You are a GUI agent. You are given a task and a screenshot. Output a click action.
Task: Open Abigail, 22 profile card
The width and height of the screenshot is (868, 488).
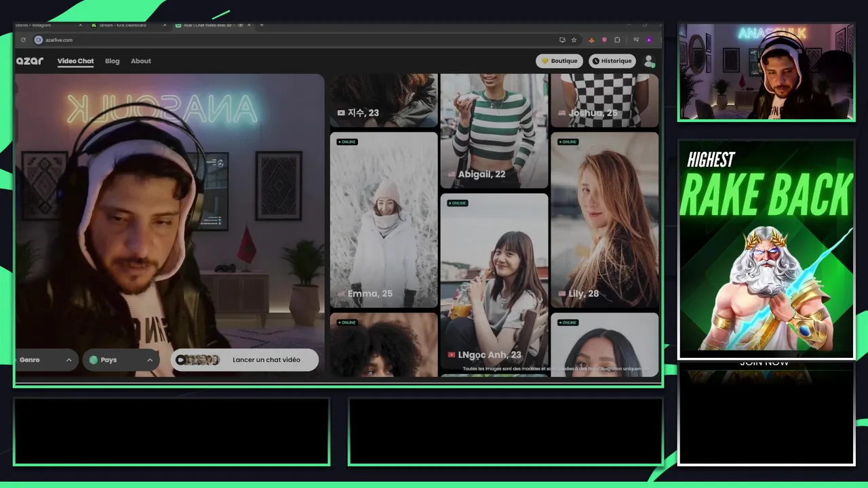tap(494, 131)
